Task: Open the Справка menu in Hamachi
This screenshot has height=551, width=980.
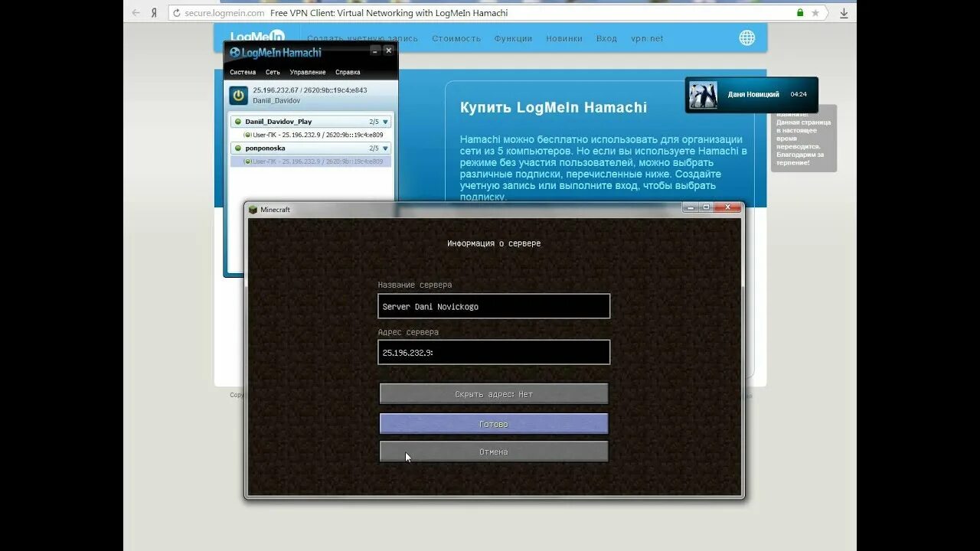Action: coord(348,72)
